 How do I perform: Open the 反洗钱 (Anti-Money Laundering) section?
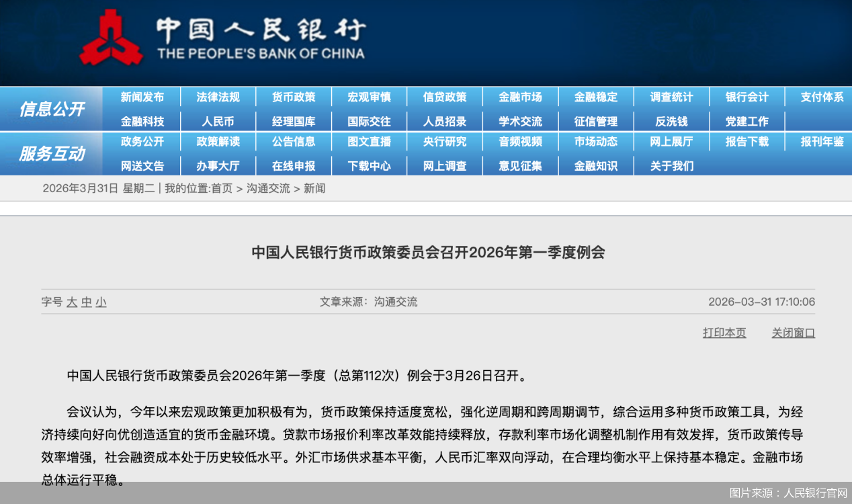click(x=671, y=121)
